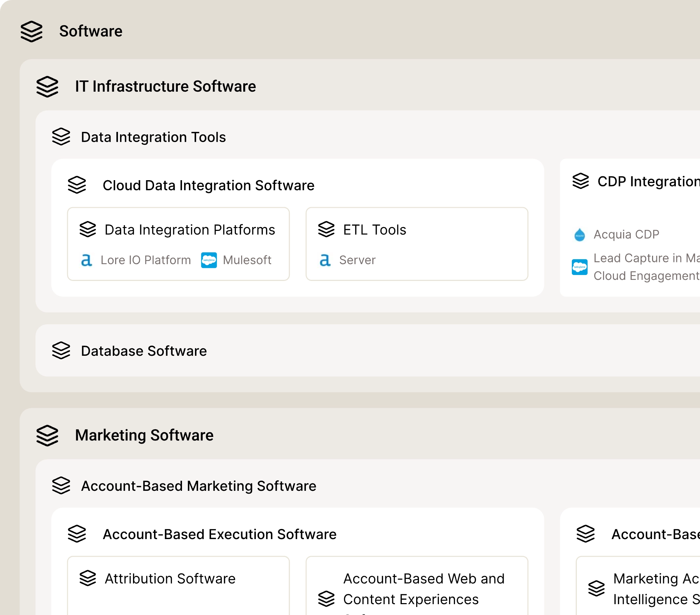Click the Salesforce icon beside Lead Capture entry

coord(580,266)
